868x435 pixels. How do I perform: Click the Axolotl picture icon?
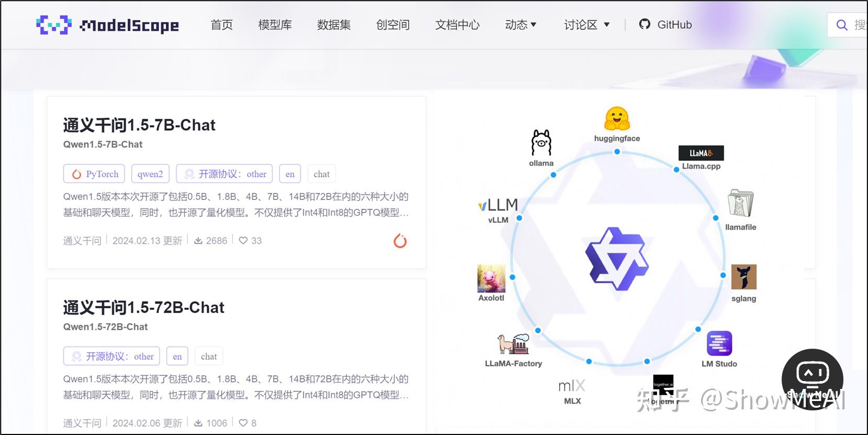tap(492, 278)
